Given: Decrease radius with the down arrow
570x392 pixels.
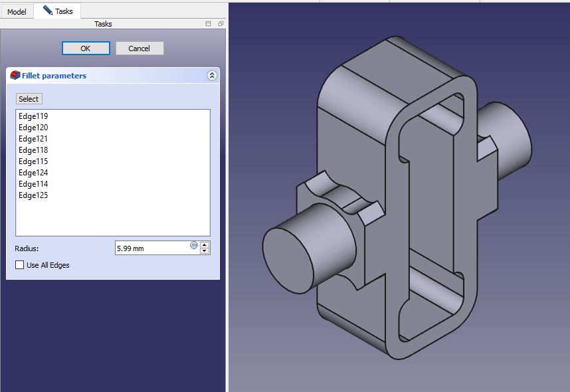Looking at the screenshot, I should click(205, 252).
